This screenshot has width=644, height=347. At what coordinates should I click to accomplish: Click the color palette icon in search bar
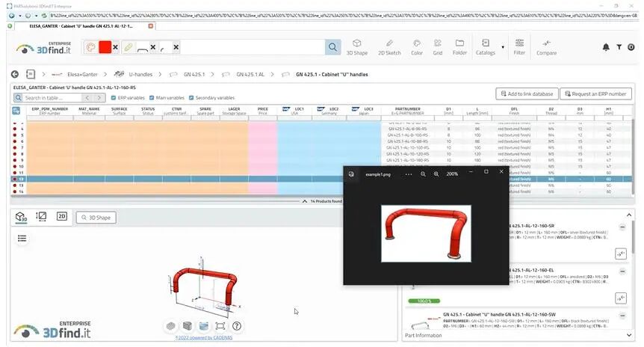coord(90,47)
